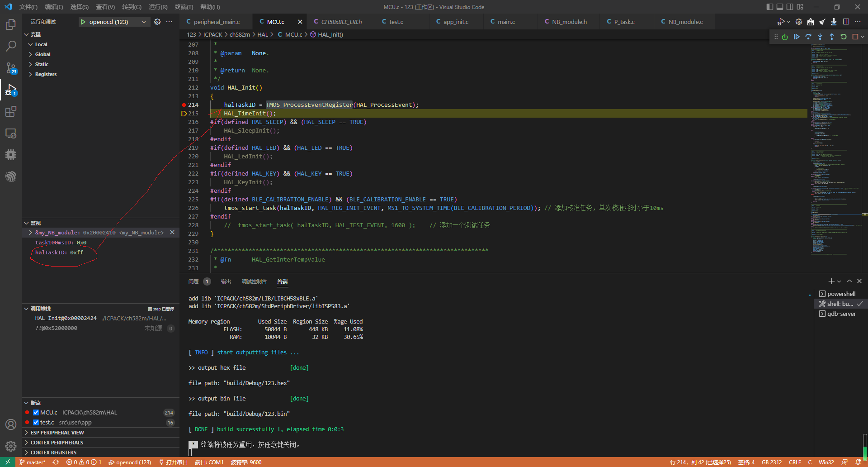
Task: Expand CORTEX PERIPHERALS section
Action: (x=100, y=443)
